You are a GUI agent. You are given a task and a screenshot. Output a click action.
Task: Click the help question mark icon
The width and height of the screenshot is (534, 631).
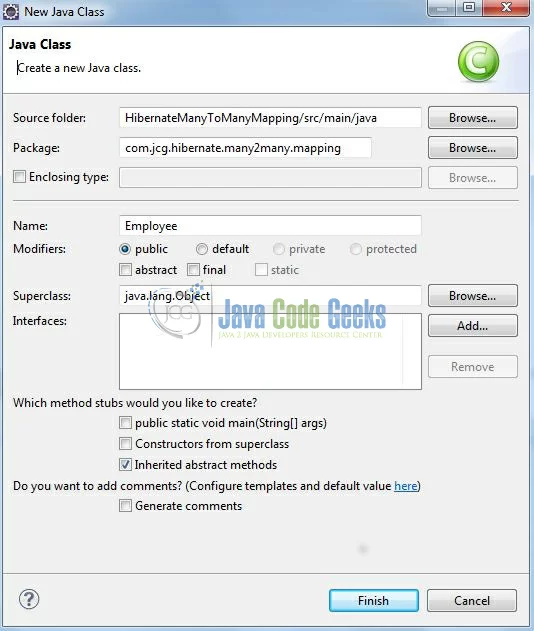point(29,599)
